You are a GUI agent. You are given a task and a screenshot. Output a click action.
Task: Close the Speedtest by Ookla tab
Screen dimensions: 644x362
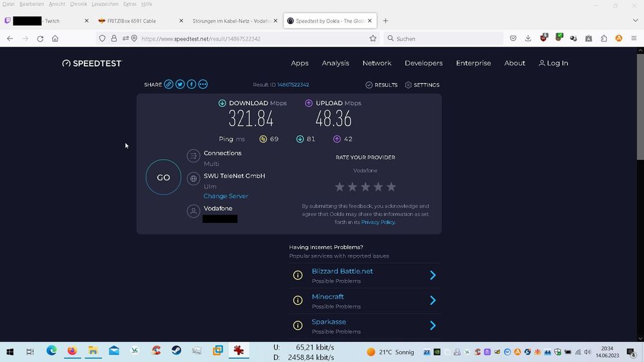pyautogui.click(x=369, y=21)
